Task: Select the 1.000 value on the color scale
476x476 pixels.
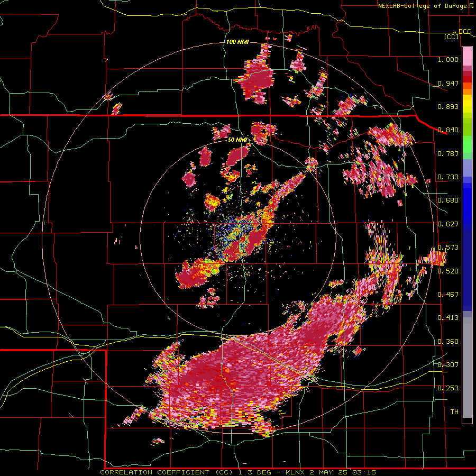Action: click(x=448, y=59)
